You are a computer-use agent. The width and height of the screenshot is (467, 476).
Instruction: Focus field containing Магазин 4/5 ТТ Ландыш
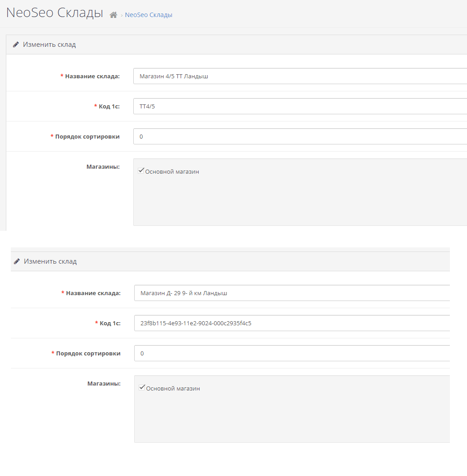tap(300, 76)
